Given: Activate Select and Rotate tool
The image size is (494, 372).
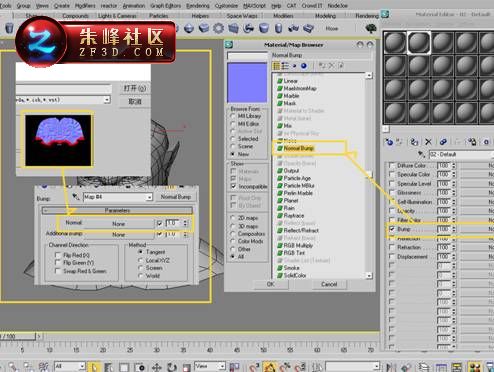Looking at the screenshot, I should 172,367.
